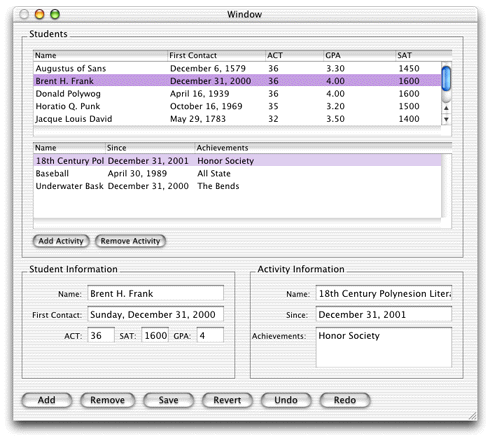Click the yellow minimize window button
The width and height of the screenshot is (495, 445).
coord(40,14)
